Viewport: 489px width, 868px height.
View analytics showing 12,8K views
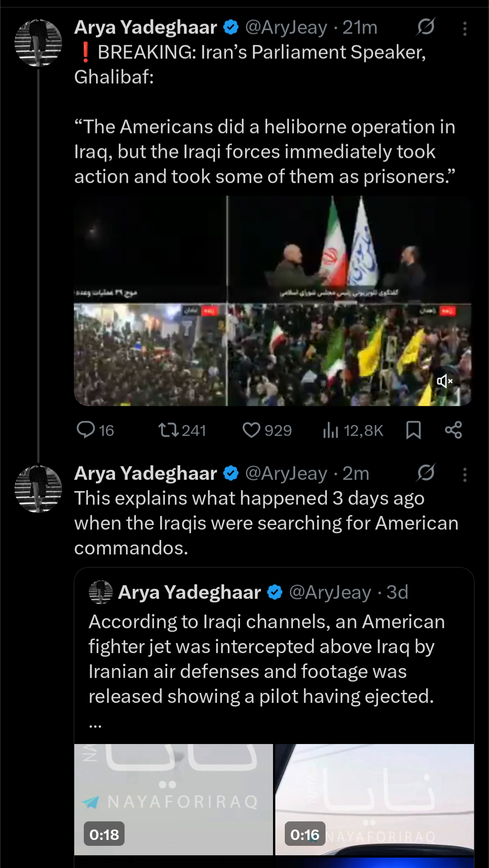click(x=331, y=430)
